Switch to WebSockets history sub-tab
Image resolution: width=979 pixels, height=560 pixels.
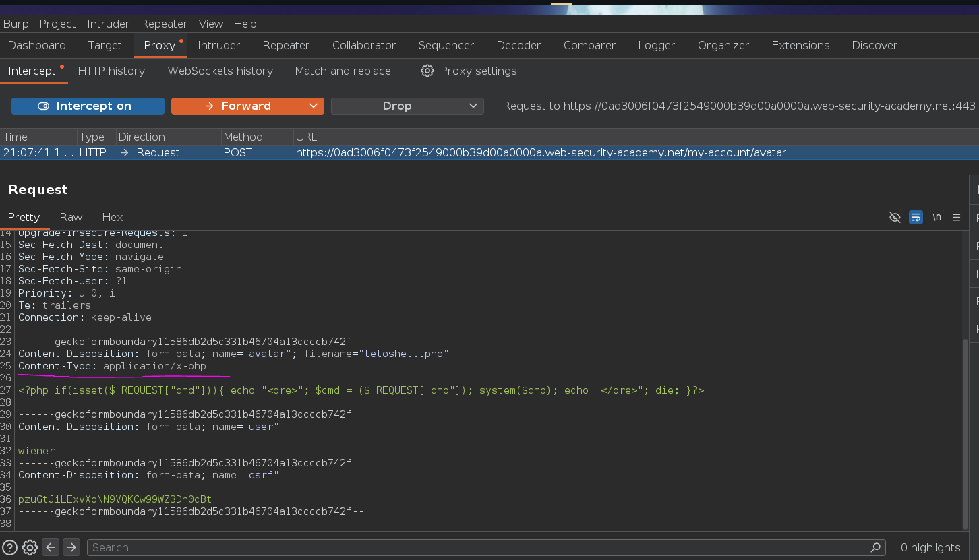coord(220,71)
